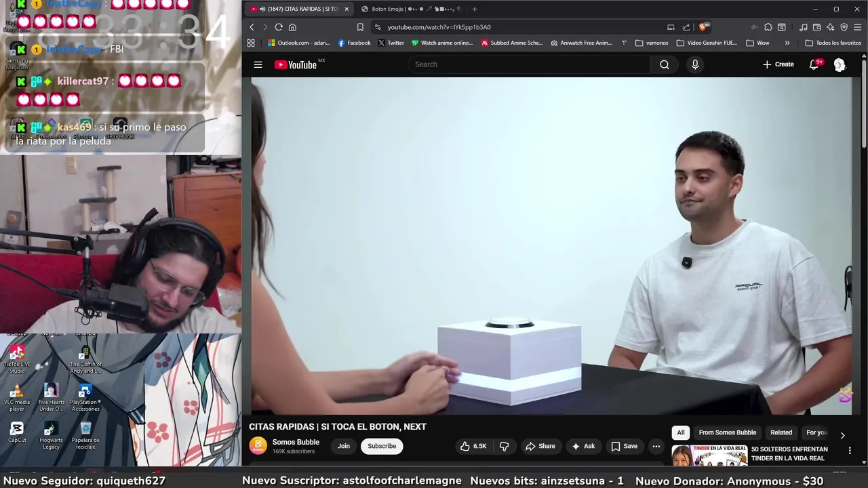Open Hogwarts Legacy desktop shortcut
This screenshot has width=868, height=488.
tap(51, 436)
